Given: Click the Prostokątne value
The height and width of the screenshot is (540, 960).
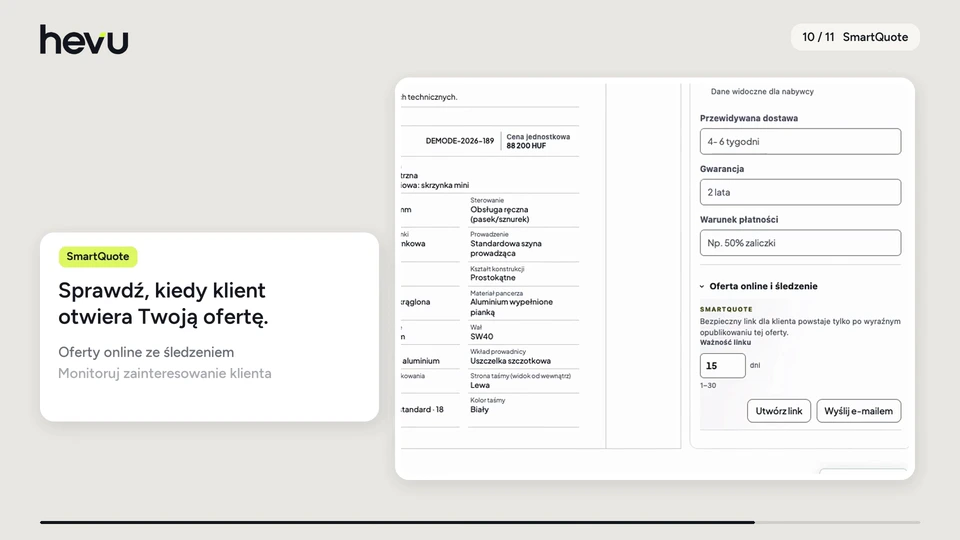Looking at the screenshot, I should 493,277.
